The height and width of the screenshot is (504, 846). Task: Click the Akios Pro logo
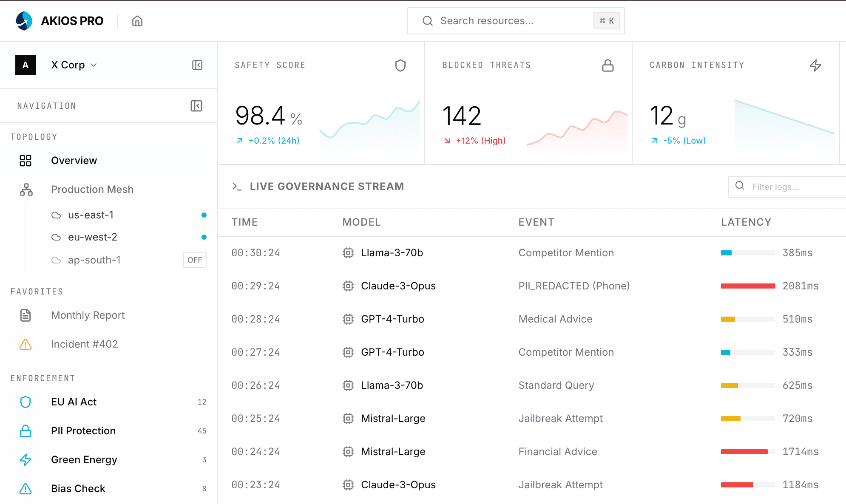coord(24,21)
